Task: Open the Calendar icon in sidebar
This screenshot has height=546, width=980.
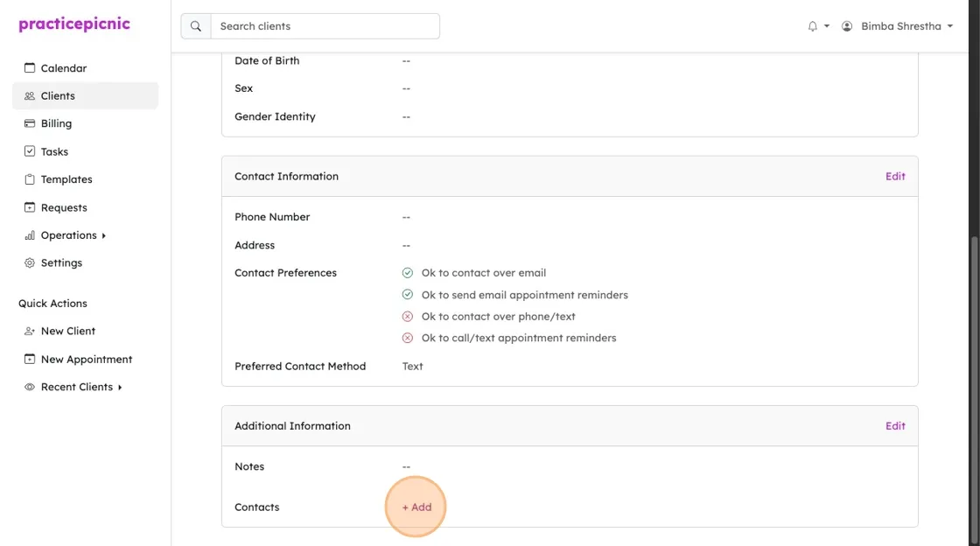Action: pos(30,67)
